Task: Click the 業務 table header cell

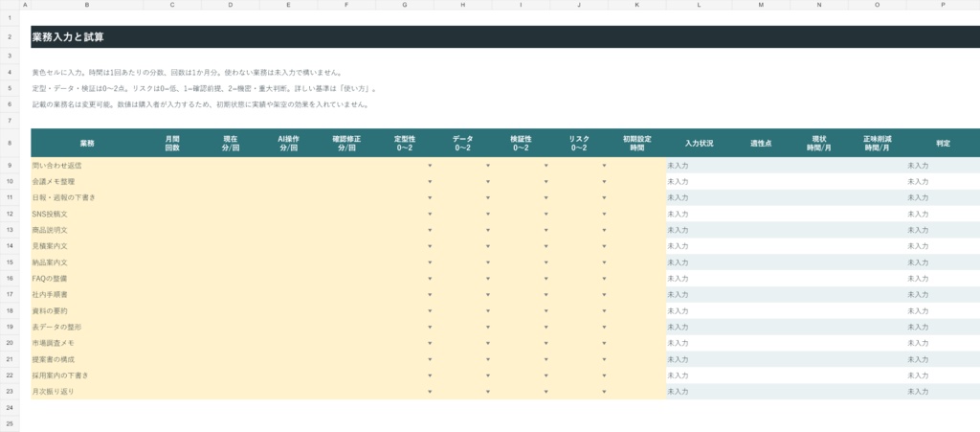Action: [x=87, y=143]
